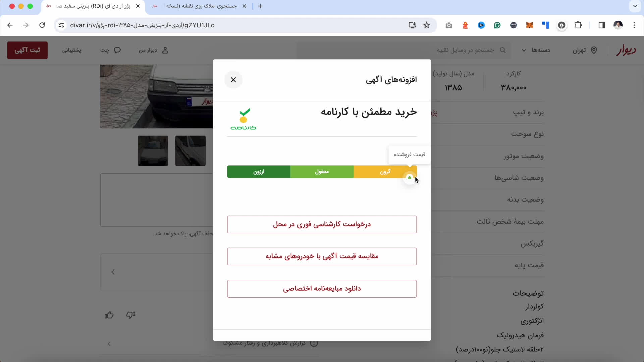The height and width of the screenshot is (362, 644).
Task: Click the install app icon
Action: tap(412, 25)
